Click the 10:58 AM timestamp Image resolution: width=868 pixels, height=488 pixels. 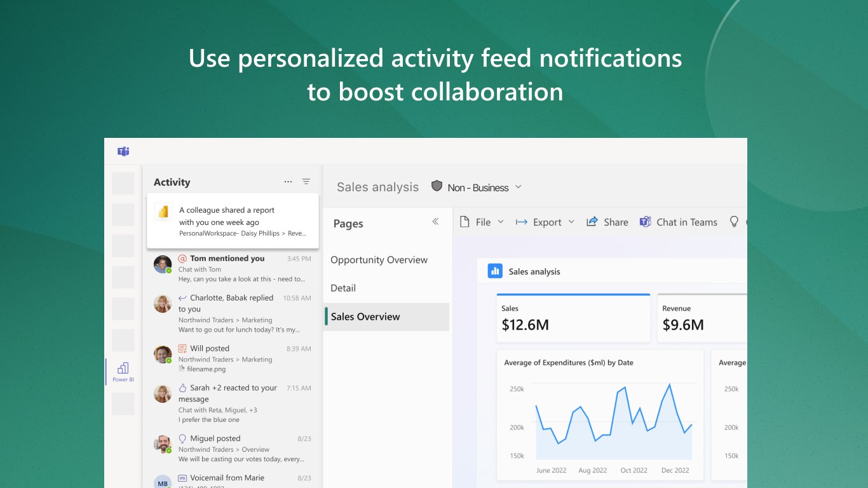point(297,298)
